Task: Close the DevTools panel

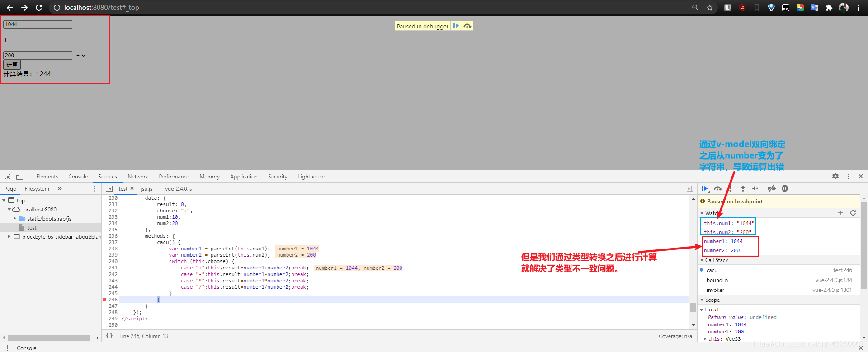Action: (x=861, y=176)
